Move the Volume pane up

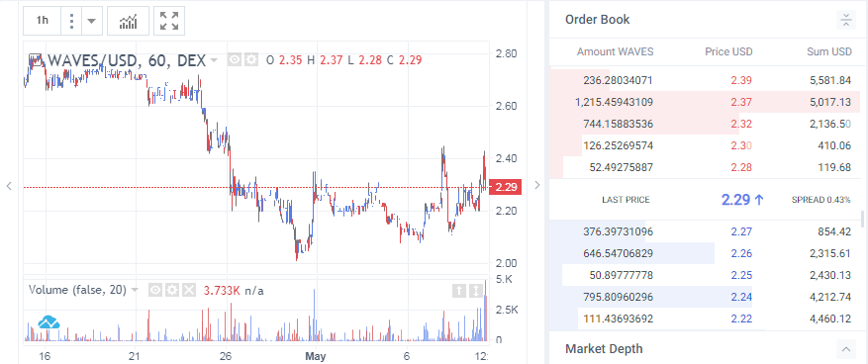pyautogui.click(x=459, y=290)
